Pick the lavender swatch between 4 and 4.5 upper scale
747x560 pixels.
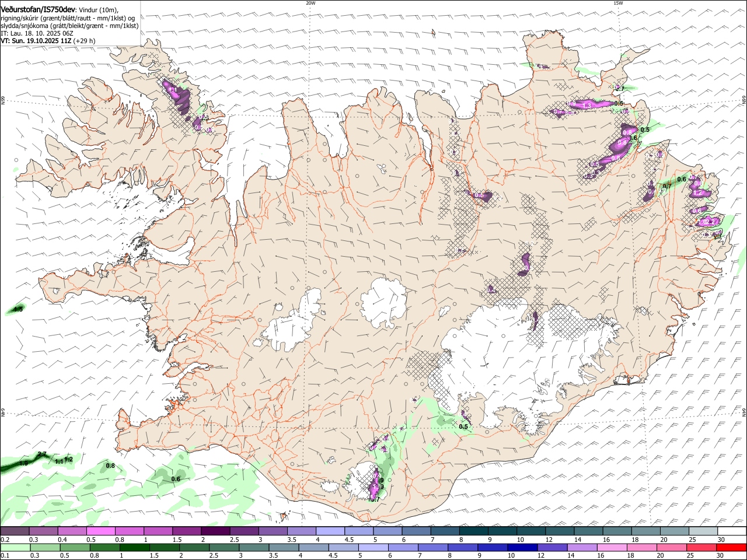pyautogui.click(x=330, y=531)
